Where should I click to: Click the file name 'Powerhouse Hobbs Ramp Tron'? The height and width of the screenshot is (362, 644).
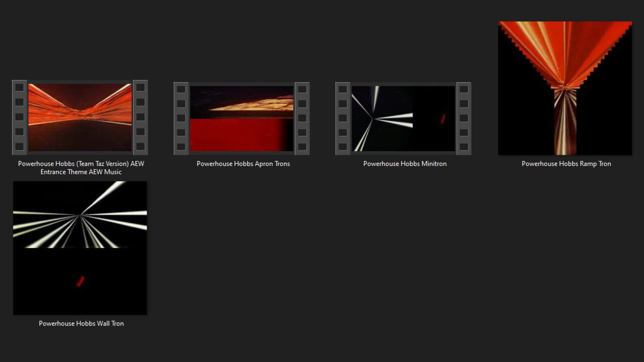566,164
